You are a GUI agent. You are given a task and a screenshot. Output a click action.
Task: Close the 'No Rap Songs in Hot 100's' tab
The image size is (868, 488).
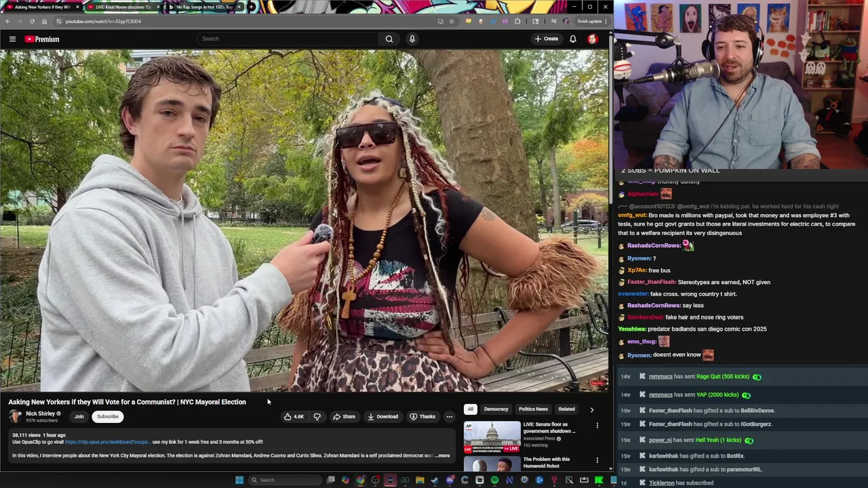click(239, 7)
